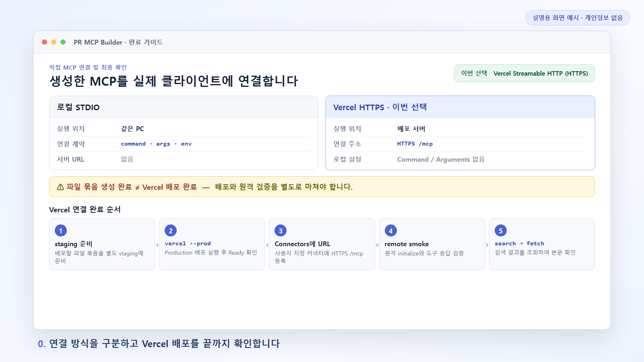Click the '실행 위치' label in Vercel HTTPS card
This screenshot has height=362, width=644.
pyautogui.click(x=347, y=129)
